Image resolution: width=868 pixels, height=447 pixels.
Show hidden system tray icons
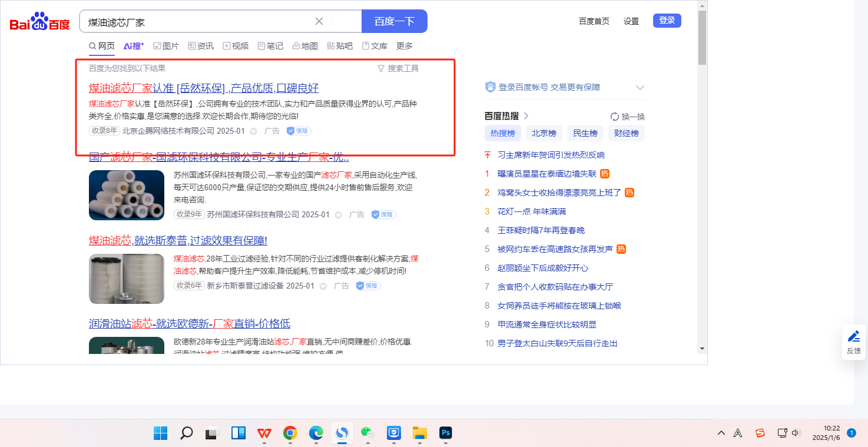721,433
